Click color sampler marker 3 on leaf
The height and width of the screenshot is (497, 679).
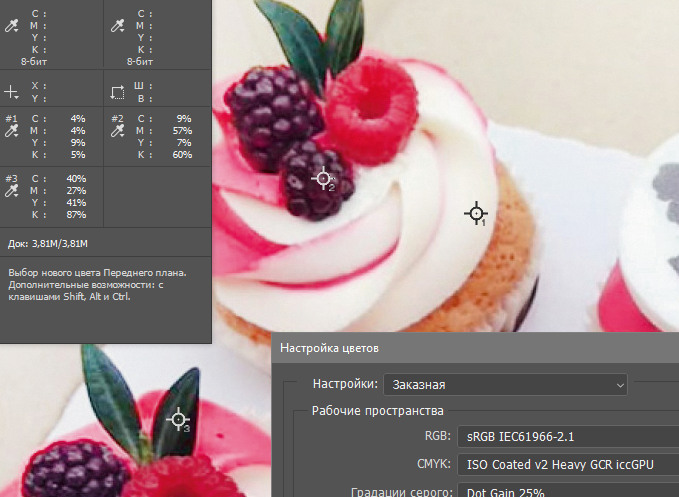[x=178, y=420]
